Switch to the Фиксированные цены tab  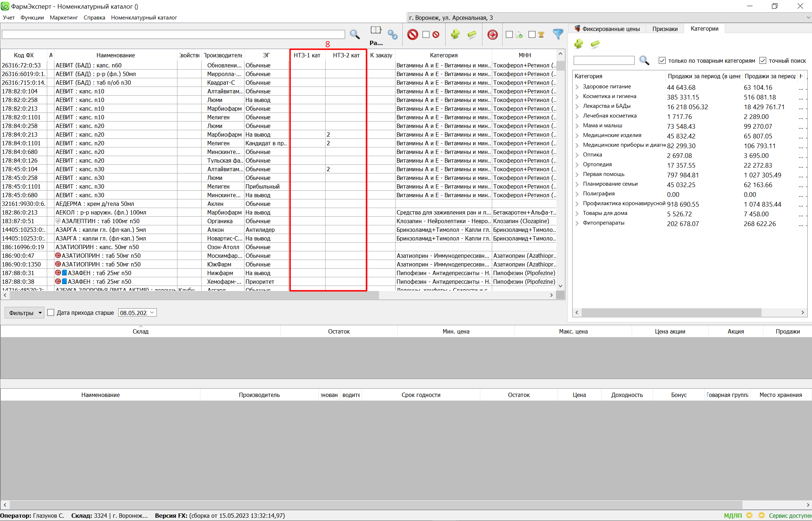[x=607, y=29]
